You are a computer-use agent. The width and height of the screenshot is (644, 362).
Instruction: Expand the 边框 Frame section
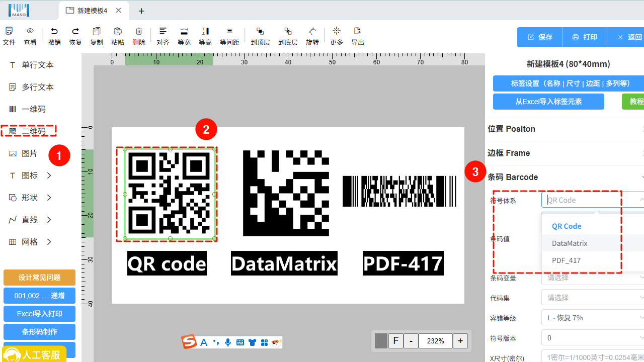(565, 153)
